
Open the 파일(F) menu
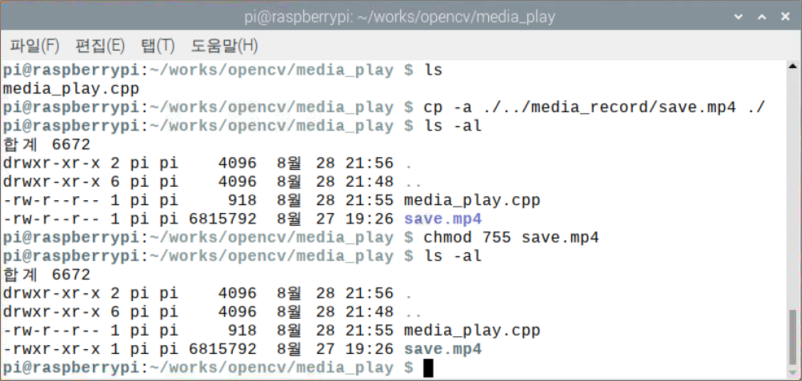coord(35,46)
